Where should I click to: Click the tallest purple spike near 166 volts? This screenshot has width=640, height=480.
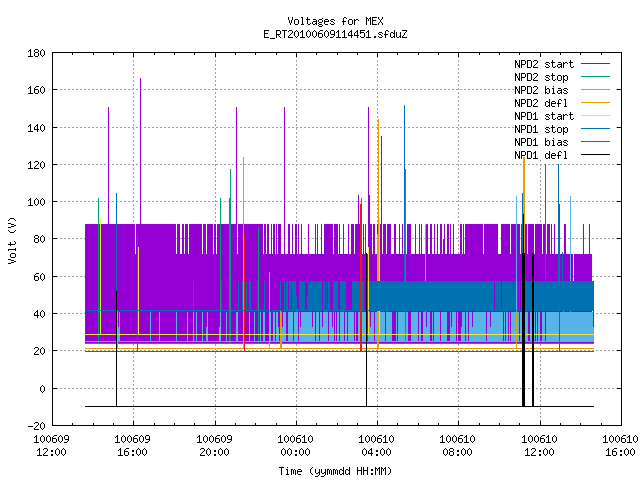pos(140,151)
